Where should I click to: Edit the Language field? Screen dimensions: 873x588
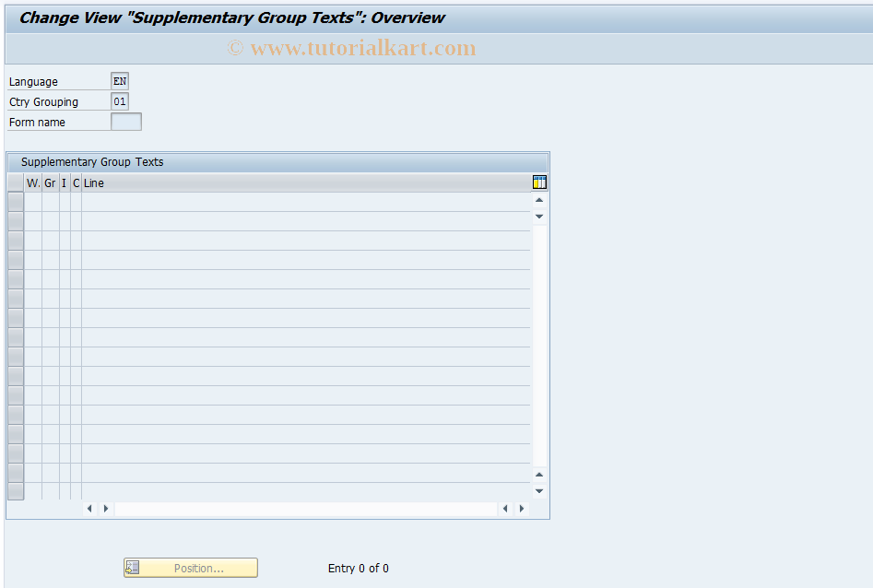pos(120,81)
